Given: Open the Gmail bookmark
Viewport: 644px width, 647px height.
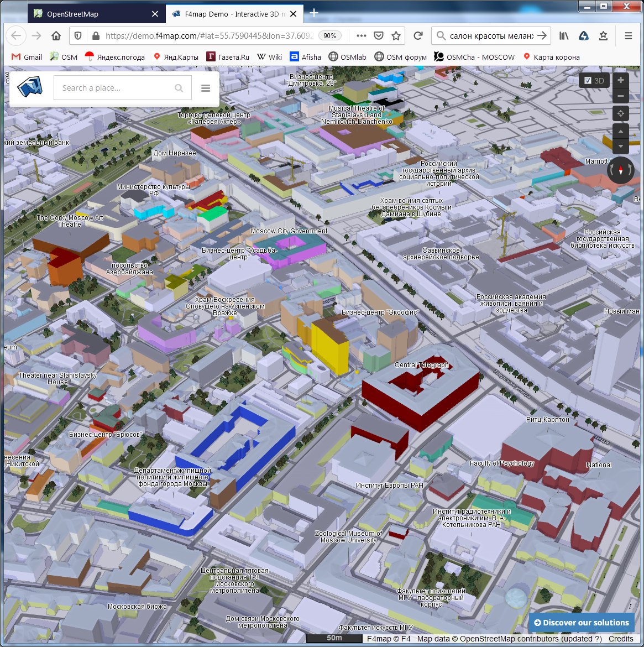Looking at the screenshot, I should [x=27, y=57].
